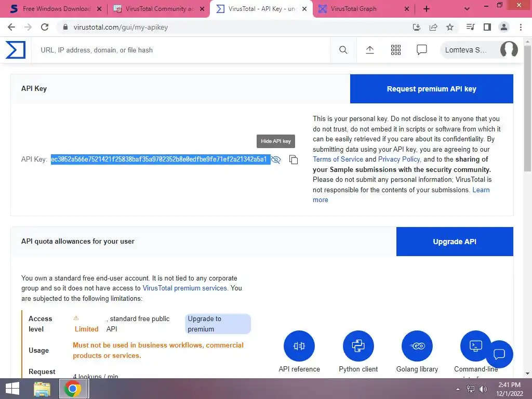The image size is (532, 399).
Task: Hide the API key with eye icon
Action: pyautogui.click(x=276, y=159)
